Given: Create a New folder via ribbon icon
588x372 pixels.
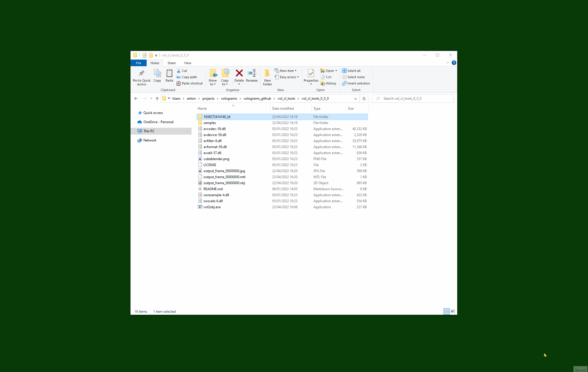Looking at the screenshot, I should tap(267, 74).
